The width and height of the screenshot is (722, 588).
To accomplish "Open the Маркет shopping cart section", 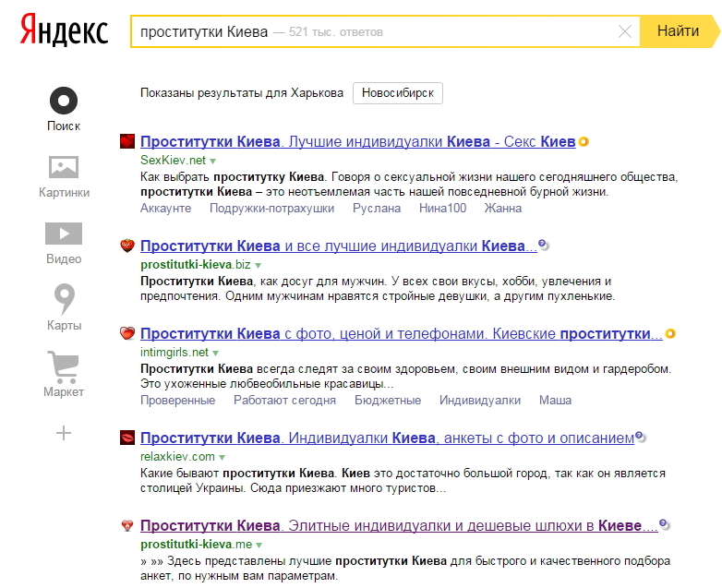I will (x=64, y=375).
